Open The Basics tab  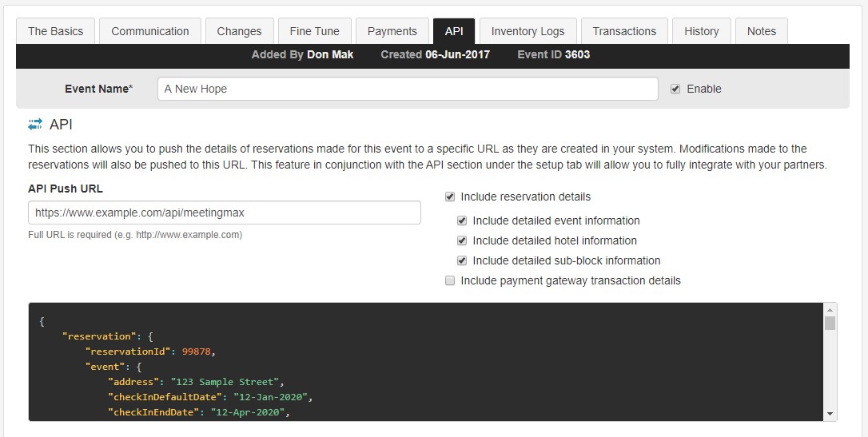56,31
